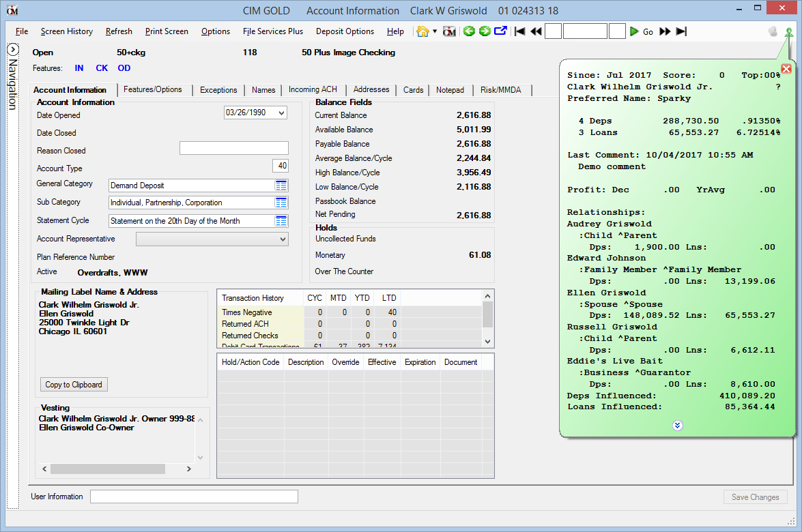Switch to the Incoming ACH tab

pyautogui.click(x=313, y=89)
